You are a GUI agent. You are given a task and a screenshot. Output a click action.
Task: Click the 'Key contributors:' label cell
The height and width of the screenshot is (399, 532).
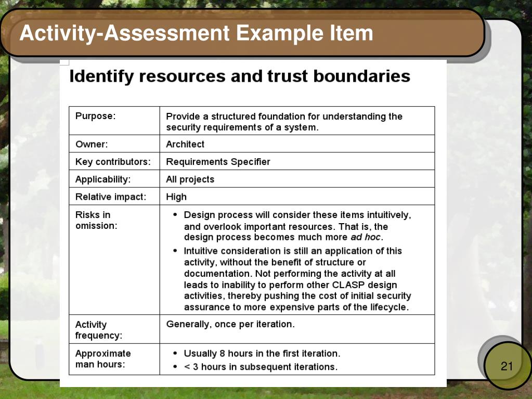coord(114,161)
